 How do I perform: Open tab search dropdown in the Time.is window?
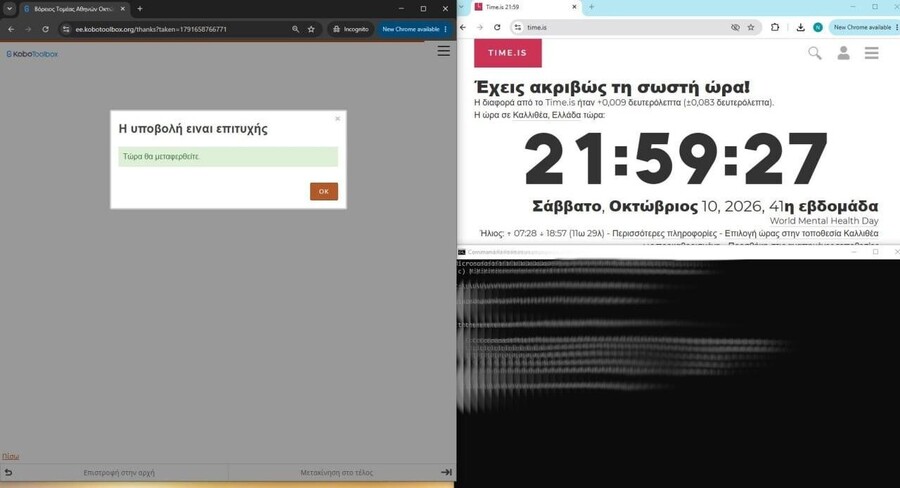pos(461,7)
